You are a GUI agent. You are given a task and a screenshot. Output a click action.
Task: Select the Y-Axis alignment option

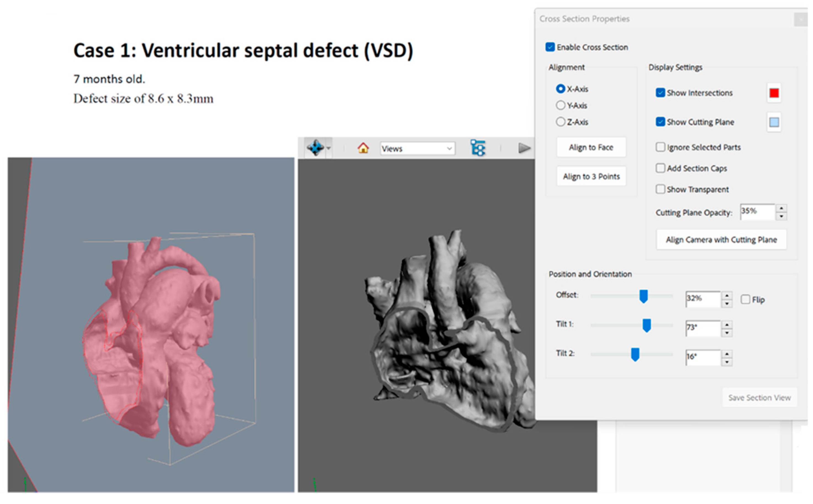tap(561, 105)
